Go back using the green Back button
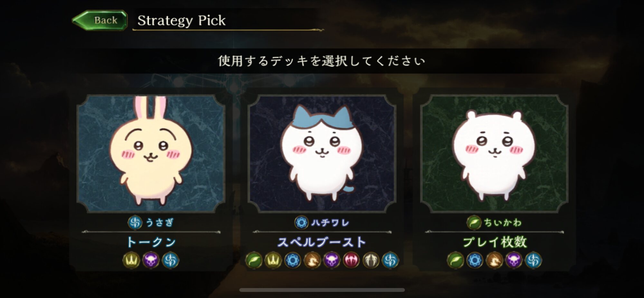Viewport: 644px width, 298px height. point(100,20)
